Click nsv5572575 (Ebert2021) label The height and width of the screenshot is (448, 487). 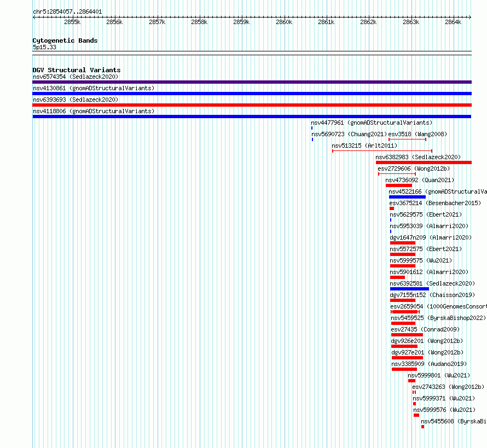pyautogui.click(x=426, y=249)
